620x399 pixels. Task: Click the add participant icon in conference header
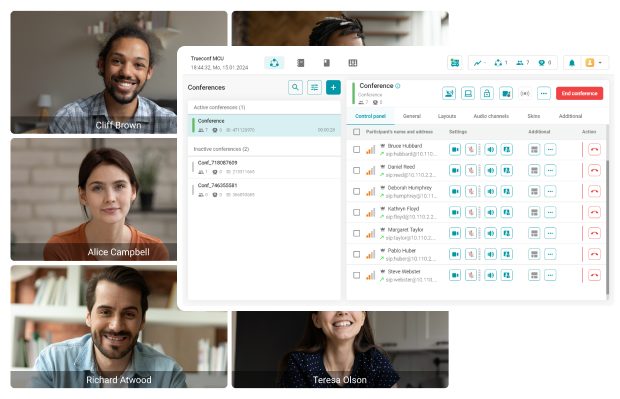coord(449,93)
